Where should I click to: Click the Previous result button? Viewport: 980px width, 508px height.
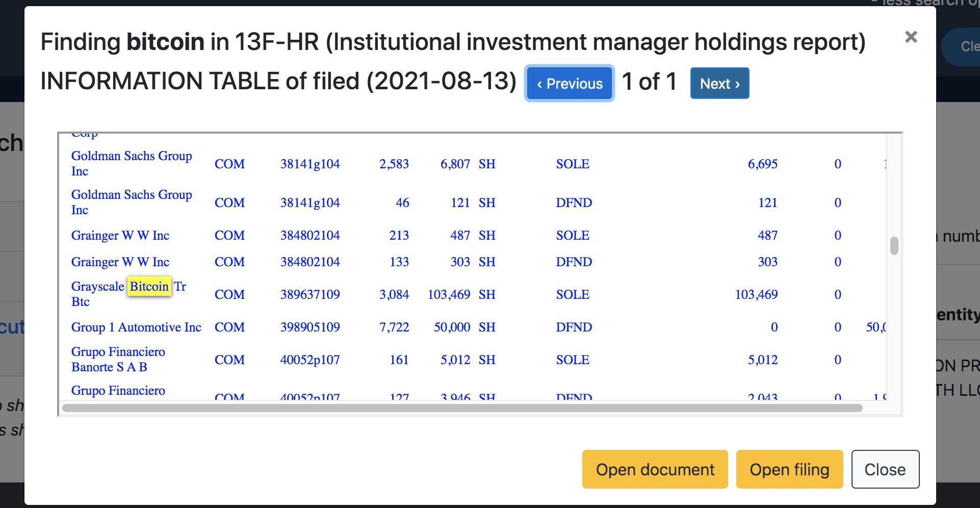[569, 84]
